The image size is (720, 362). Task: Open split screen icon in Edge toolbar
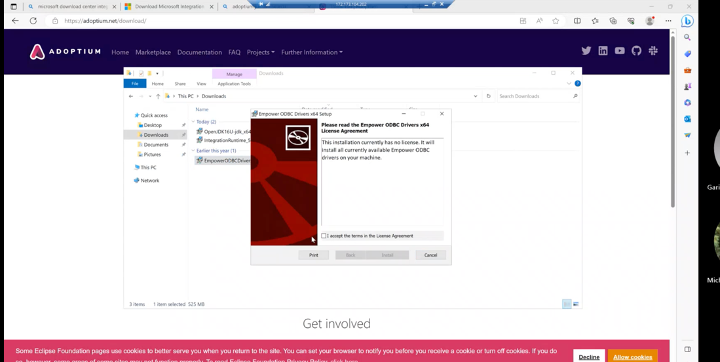577,21
